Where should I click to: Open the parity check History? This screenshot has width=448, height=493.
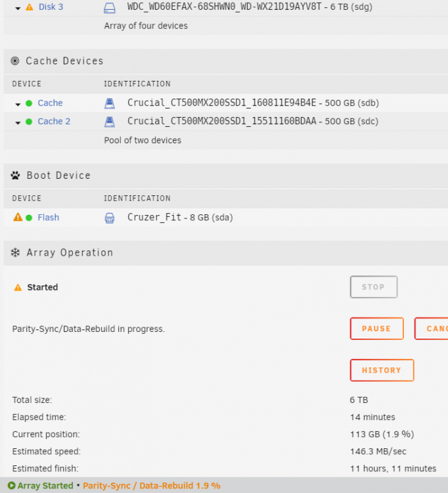382,370
